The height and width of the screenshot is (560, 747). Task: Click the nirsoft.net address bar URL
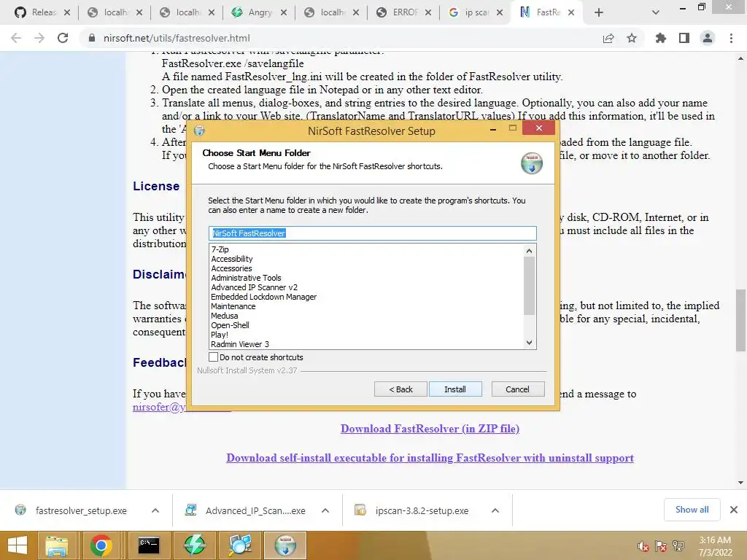point(177,38)
